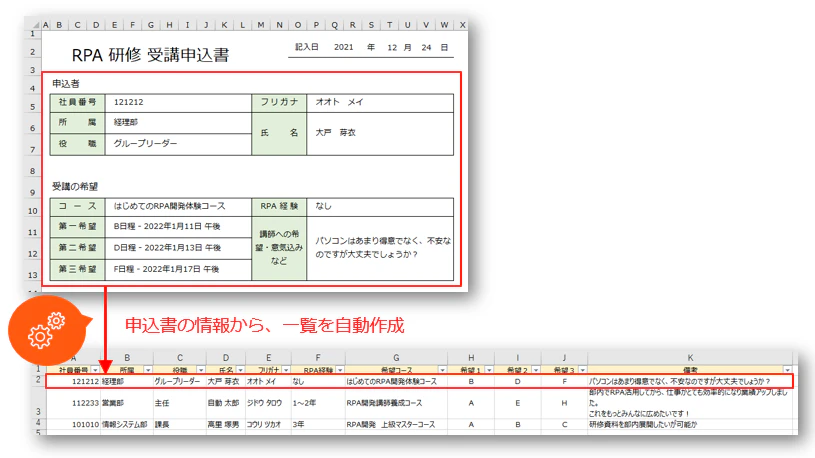Click list cell 1～2年
The image size is (815, 458).
[304, 403]
